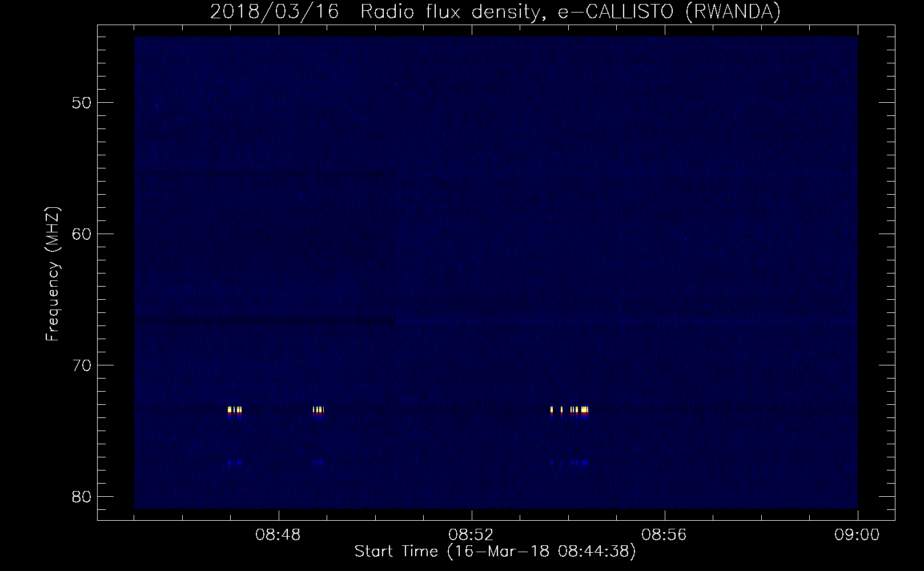
Task: Click the bright burst near 08:47
Action: coord(235,412)
